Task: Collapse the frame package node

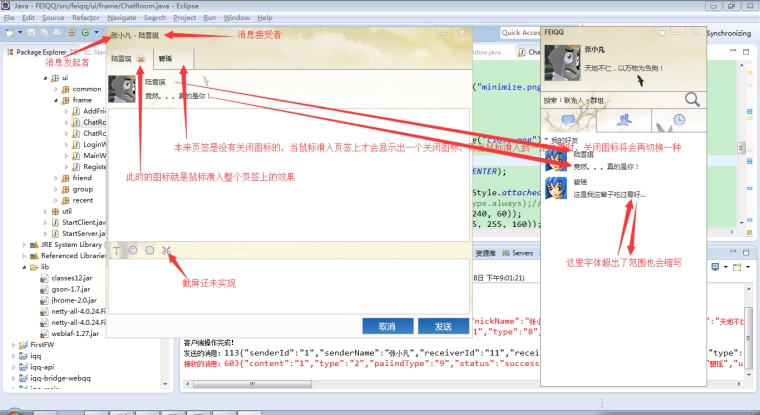Action: [x=56, y=100]
